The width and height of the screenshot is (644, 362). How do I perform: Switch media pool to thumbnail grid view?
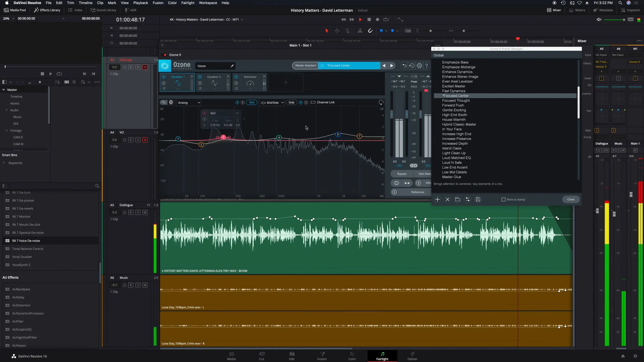pyautogui.click(x=67, y=82)
